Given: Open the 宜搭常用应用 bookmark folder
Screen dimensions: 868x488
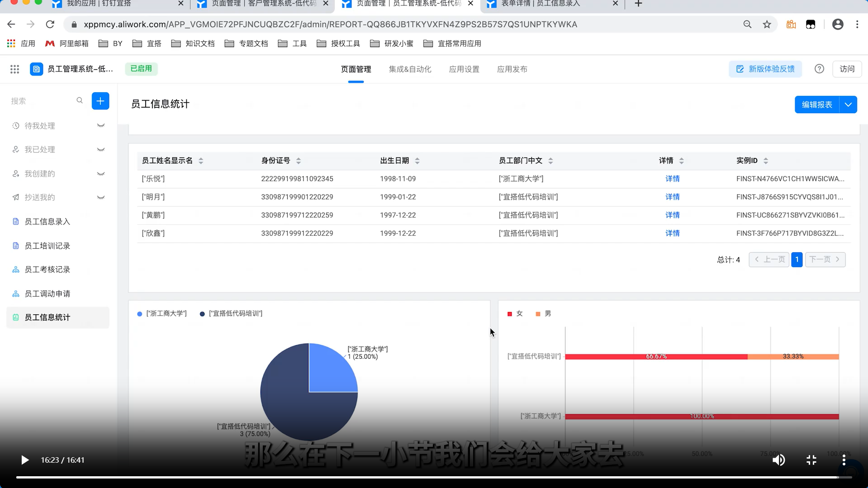Looking at the screenshot, I should (x=452, y=43).
